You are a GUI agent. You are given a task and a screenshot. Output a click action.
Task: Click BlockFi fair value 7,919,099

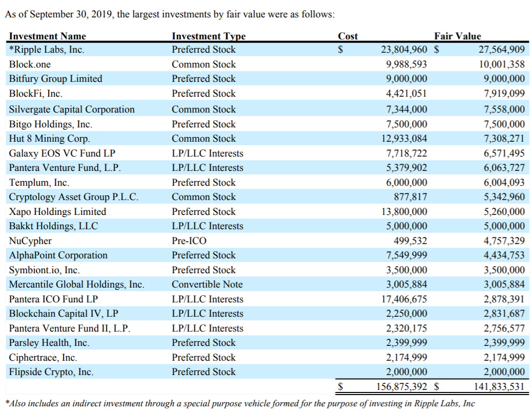[504, 94]
